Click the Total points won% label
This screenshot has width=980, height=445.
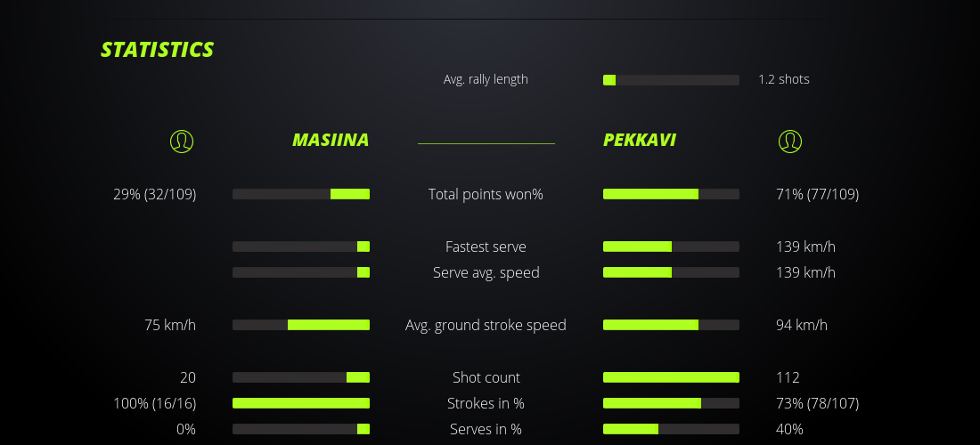coord(486,194)
